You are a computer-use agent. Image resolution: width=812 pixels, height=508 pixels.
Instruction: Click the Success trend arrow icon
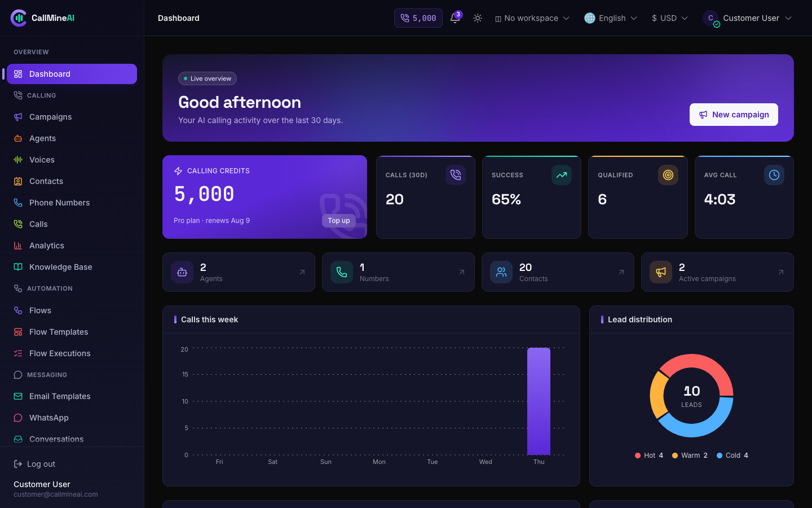pyautogui.click(x=562, y=175)
